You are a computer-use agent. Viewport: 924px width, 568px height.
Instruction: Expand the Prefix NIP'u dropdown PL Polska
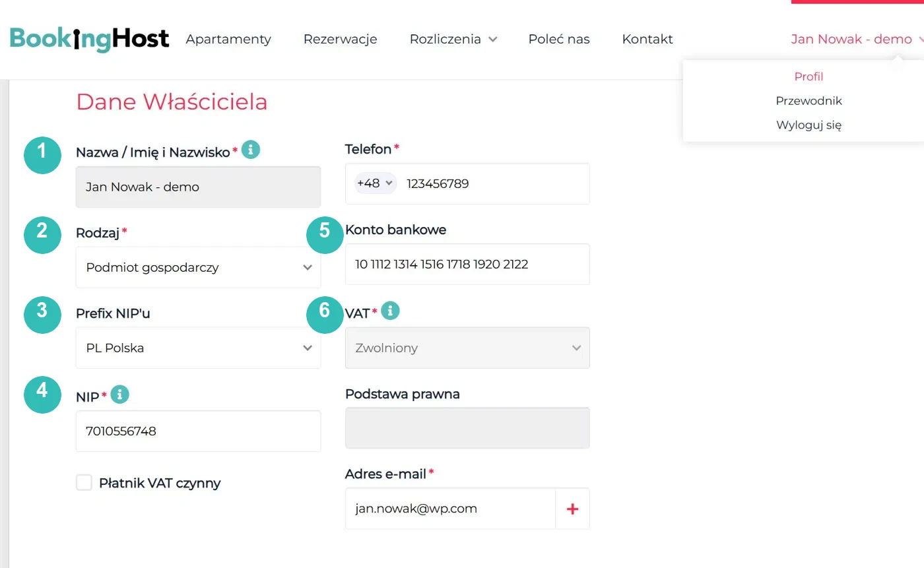198,348
